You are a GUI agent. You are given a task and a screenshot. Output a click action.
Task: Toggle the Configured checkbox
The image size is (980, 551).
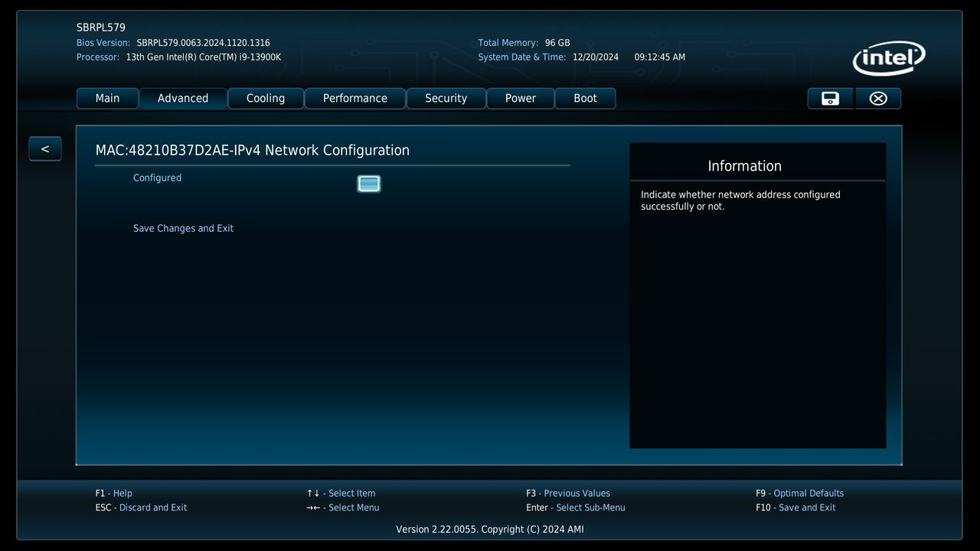[369, 184]
